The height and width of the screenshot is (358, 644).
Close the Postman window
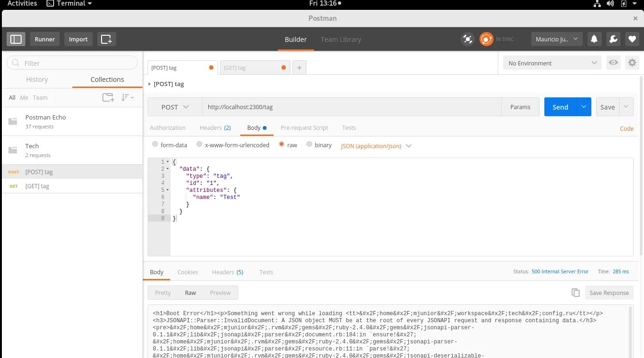tap(636, 18)
